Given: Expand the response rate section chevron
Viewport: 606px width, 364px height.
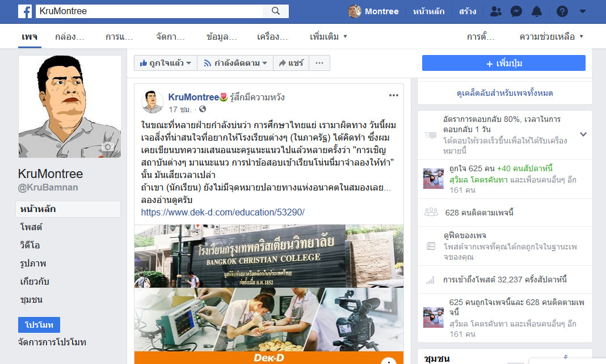Looking at the screenshot, I should click(583, 134).
